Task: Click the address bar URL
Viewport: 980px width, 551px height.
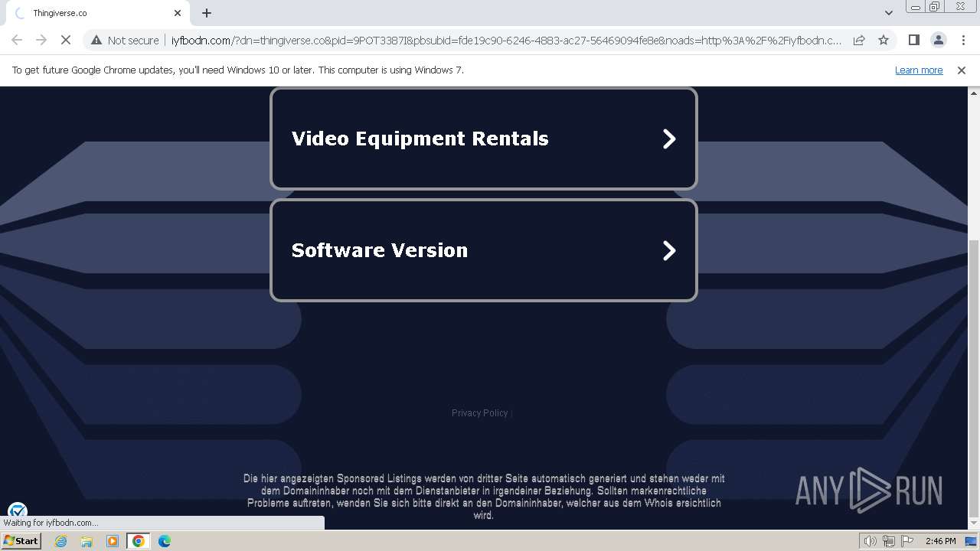Action: 505,40
